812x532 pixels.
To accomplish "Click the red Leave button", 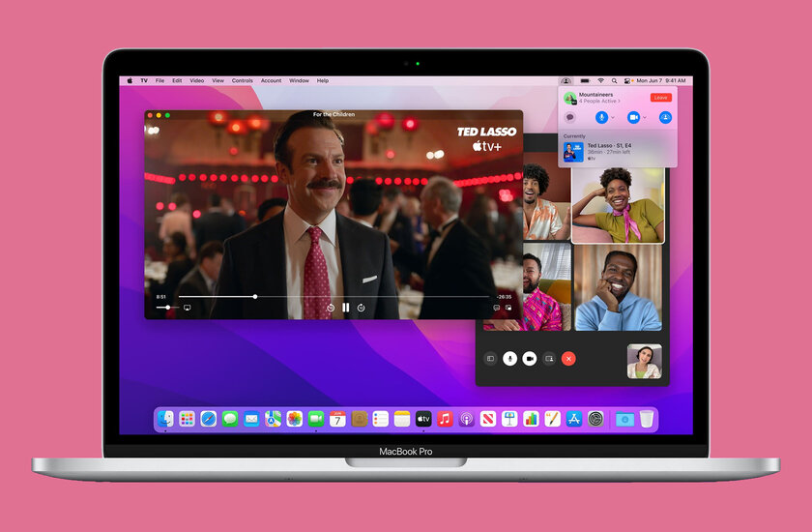I will pos(661,98).
